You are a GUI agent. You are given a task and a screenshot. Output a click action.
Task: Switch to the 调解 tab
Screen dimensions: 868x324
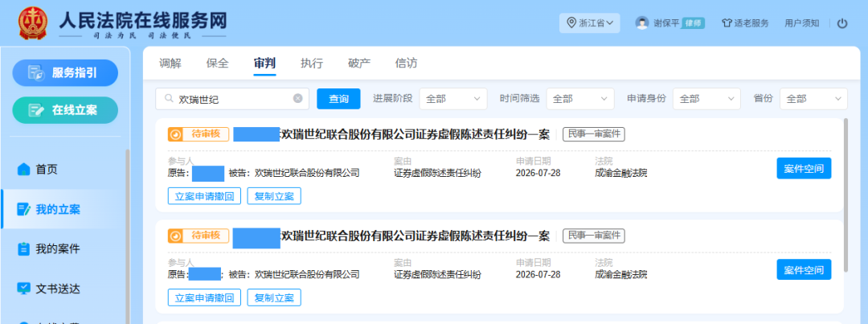pos(170,64)
